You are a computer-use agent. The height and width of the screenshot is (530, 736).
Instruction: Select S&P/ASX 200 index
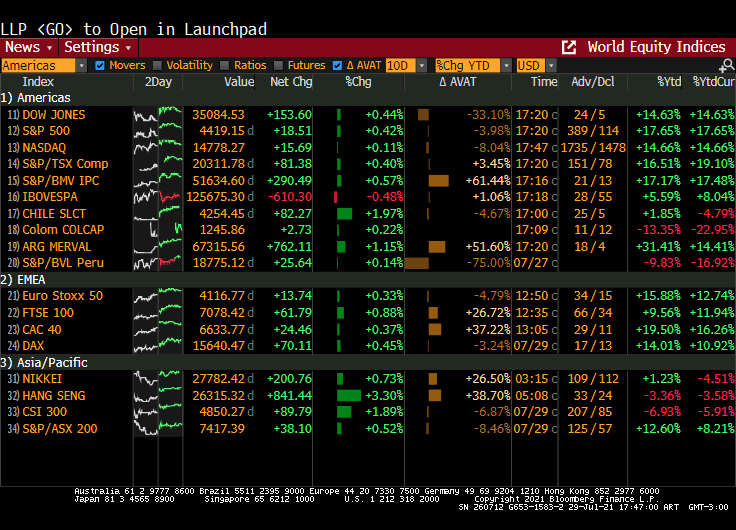tap(60, 429)
